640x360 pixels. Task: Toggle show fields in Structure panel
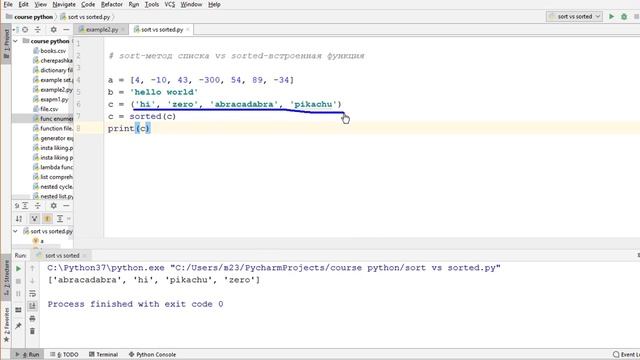point(47,219)
